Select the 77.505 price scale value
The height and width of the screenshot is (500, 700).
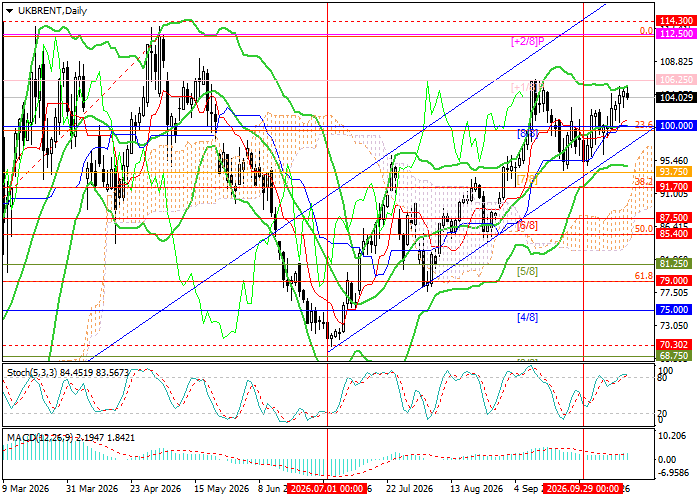click(x=674, y=292)
